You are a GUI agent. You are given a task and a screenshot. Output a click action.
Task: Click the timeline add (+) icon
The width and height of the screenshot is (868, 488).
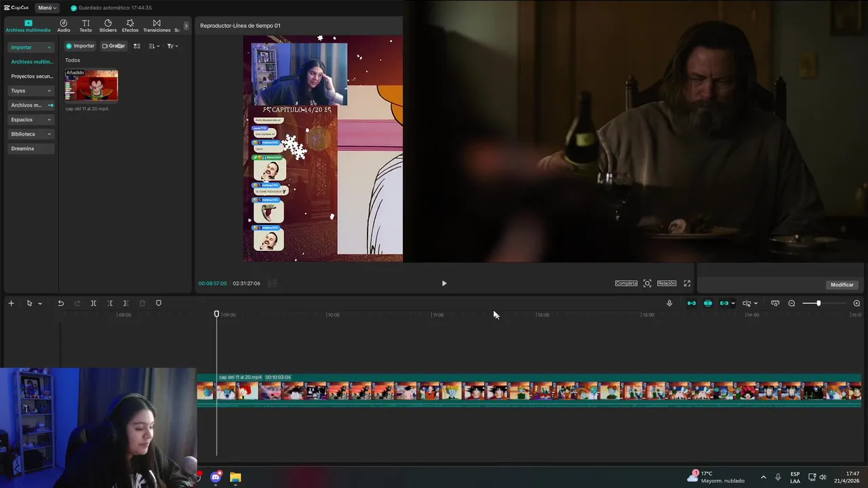pos(11,303)
